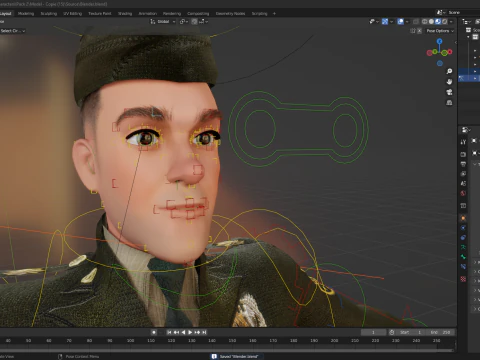Click the current frame number field

pos(373,332)
